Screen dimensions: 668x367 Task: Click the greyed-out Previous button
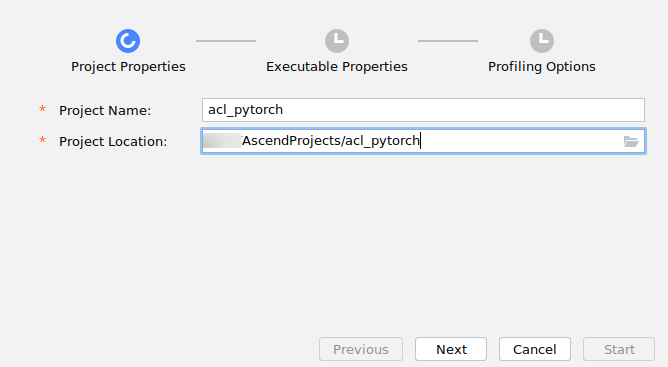(361, 350)
